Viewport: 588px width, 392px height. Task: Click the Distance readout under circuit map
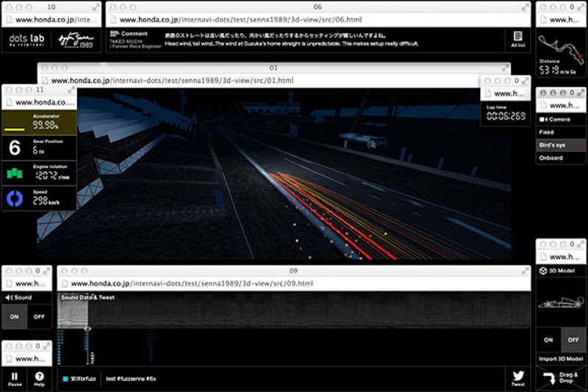point(557,70)
